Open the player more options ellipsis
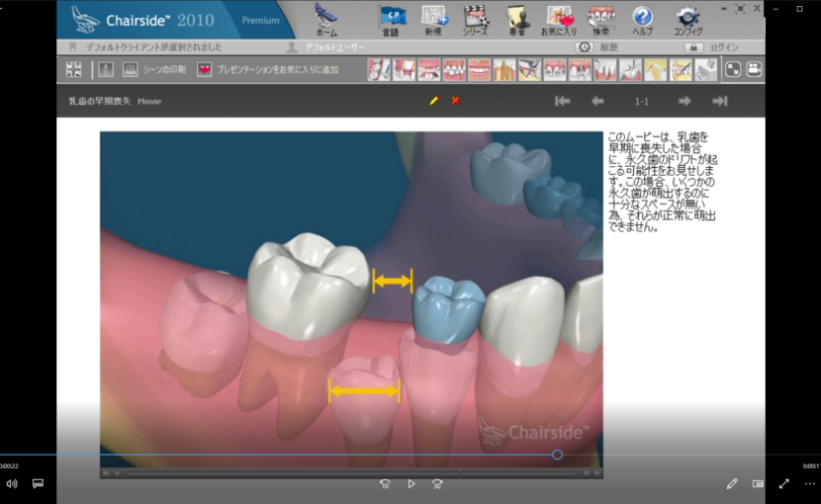 tap(809, 484)
